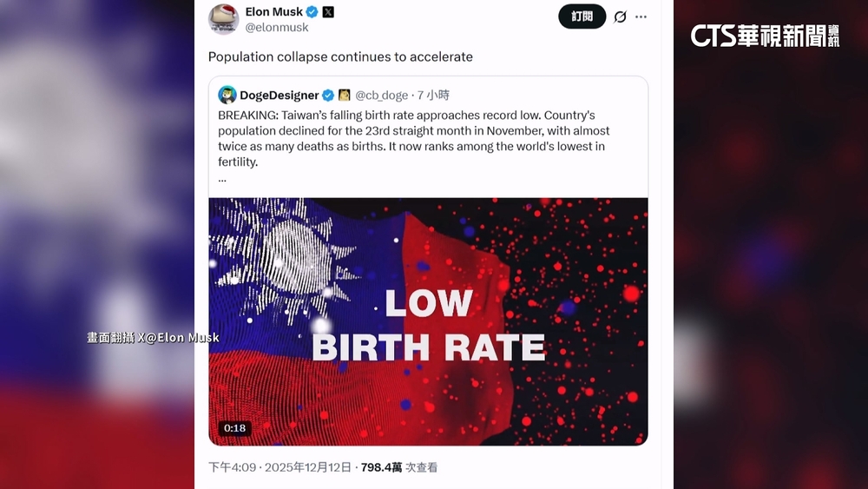
Task: Open the three-dot more options menu
Action: (641, 17)
